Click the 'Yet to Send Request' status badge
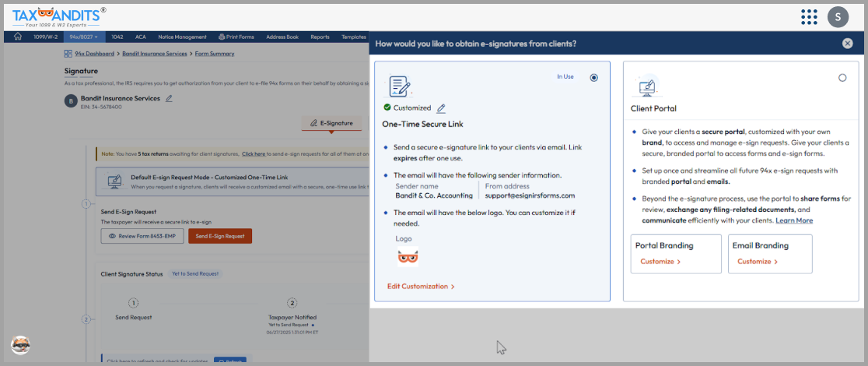Image resolution: width=868 pixels, height=366 pixels. coord(194,274)
